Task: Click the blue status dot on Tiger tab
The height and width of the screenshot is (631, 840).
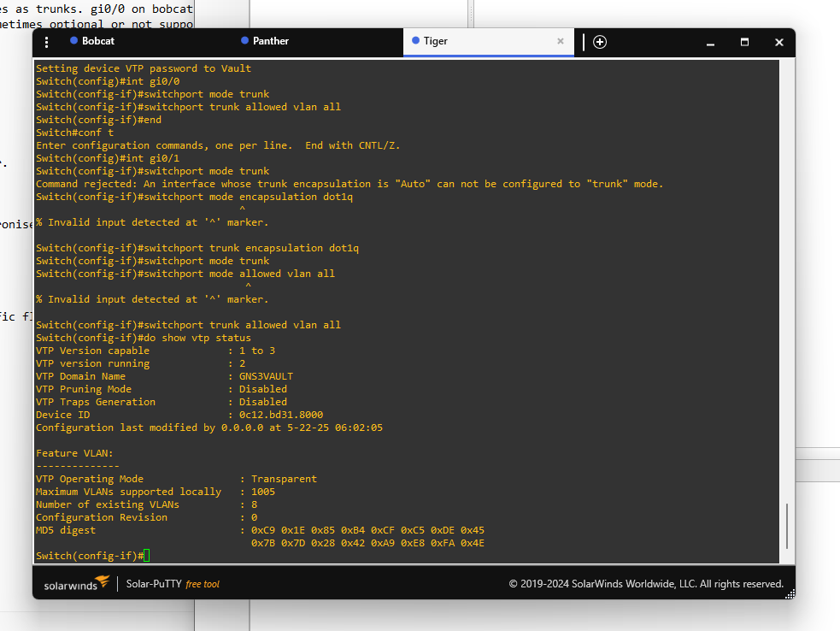Action: (x=415, y=40)
